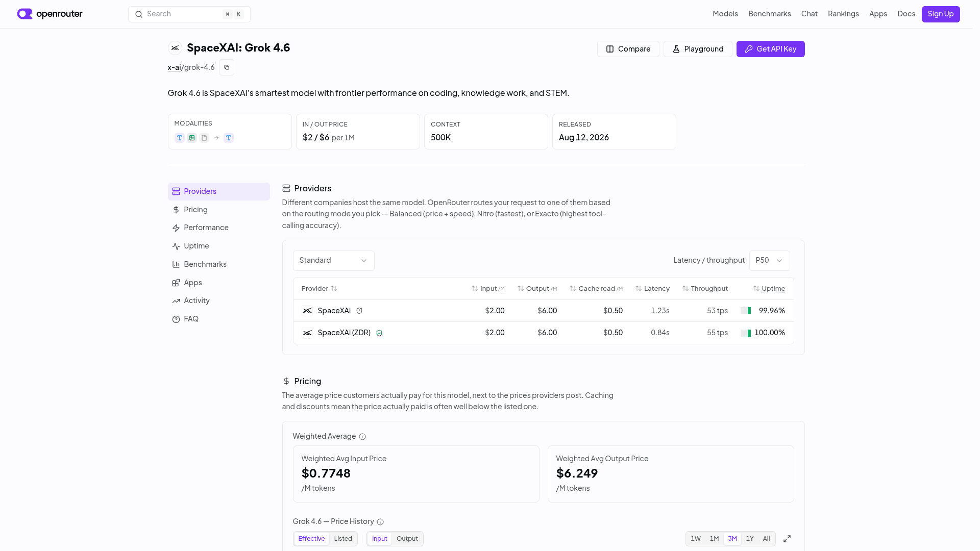Image resolution: width=980 pixels, height=551 pixels.
Task: Click the Aug 12, 2026 release date
Action: point(584,138)
